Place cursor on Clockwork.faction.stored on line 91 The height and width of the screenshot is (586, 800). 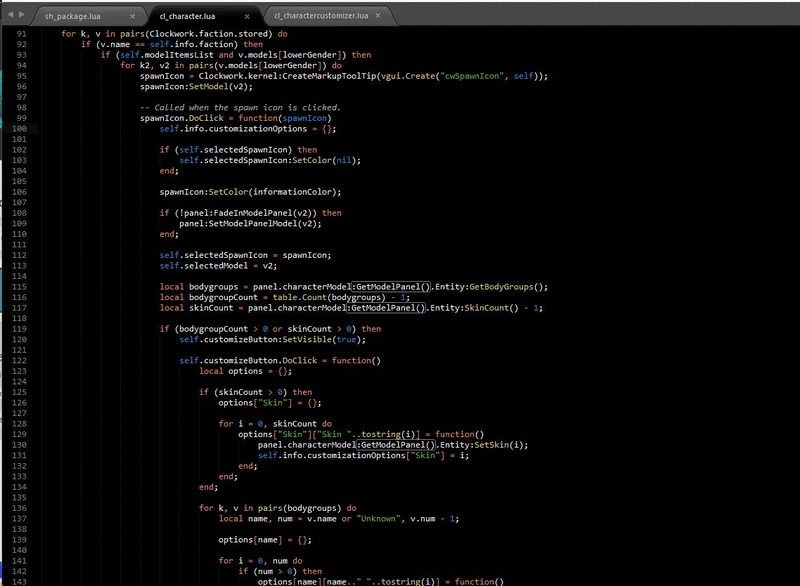pos(208,34)
